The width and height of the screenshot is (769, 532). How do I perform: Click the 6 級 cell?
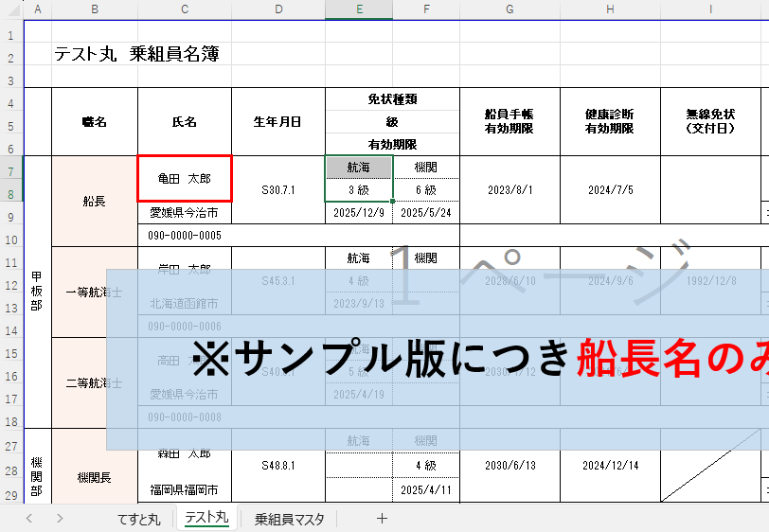tap(426, 189)
